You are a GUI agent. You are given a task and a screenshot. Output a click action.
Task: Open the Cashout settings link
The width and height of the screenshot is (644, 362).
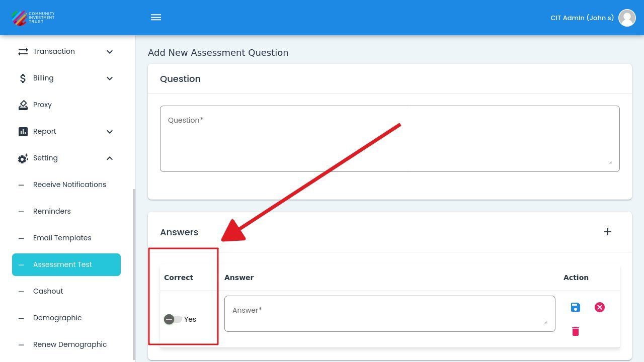pyautogui.click(x=48, y=291)
